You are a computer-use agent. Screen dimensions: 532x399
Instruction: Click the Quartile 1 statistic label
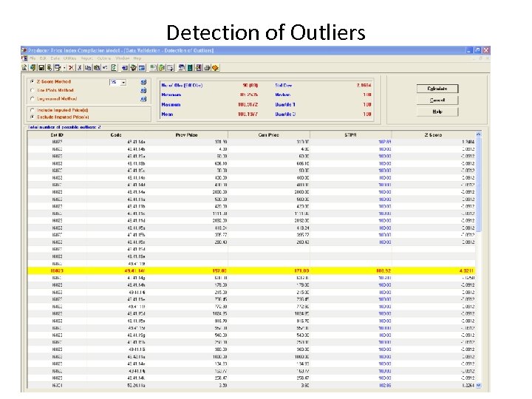pos(285,104)
